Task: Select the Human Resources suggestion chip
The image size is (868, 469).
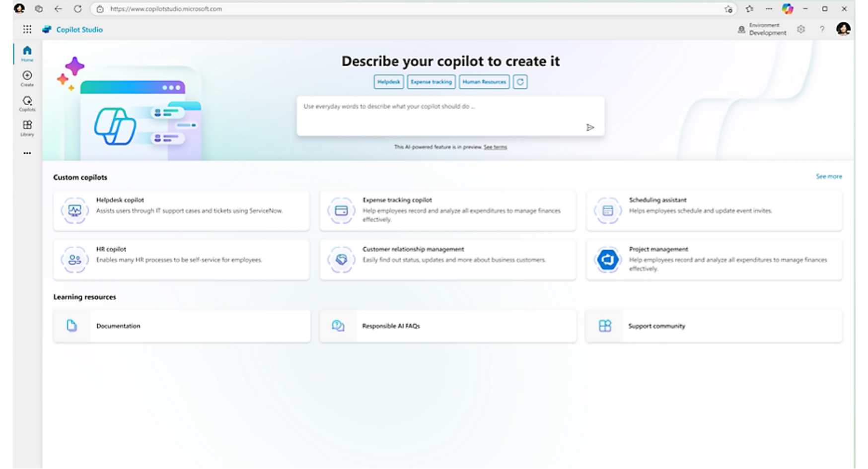Action: [x=484, y=82]
